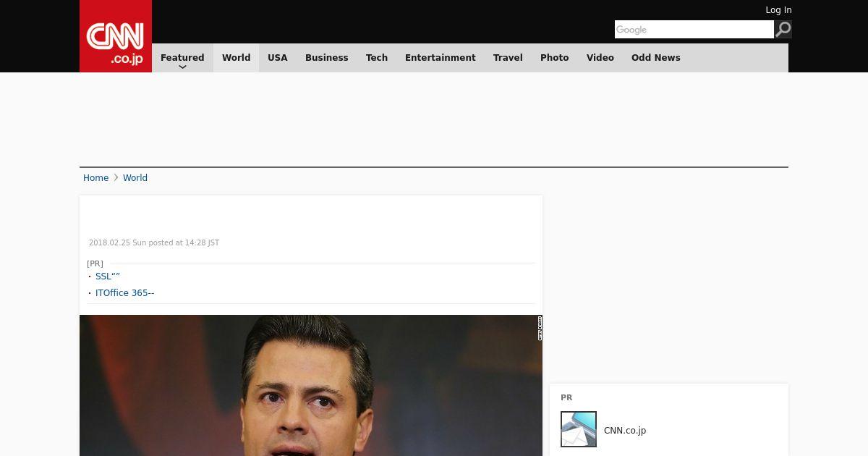Follow the Home breadcrumb link
This screenshot has height=456, width=868.
tap(95, 178)
